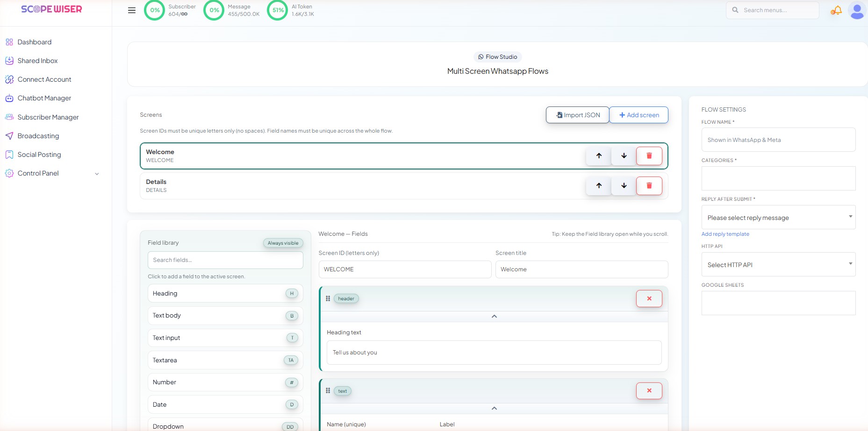Viewport: 868px width, 431px height.
Task: Delete the Welcome screen
Action: coord(649,156)
